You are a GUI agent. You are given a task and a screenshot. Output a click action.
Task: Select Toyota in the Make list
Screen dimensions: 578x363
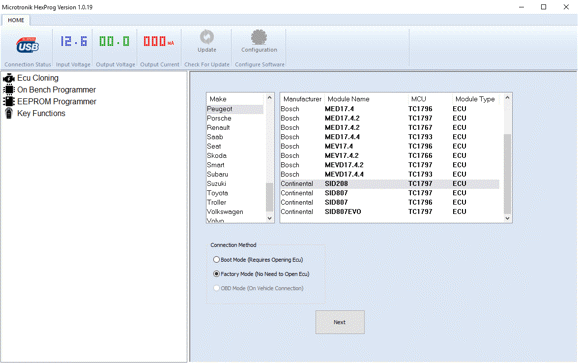[x=235, y=193]
